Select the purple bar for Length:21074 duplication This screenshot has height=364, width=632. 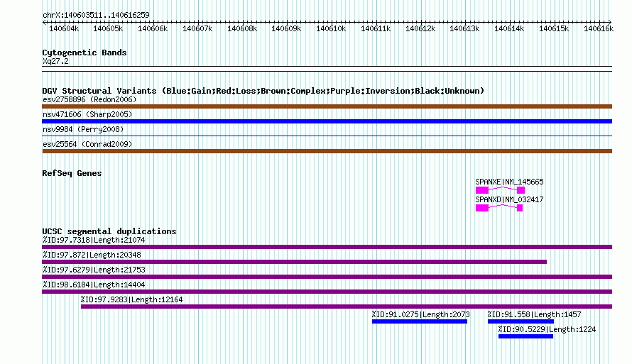click(x=327, y=247)
